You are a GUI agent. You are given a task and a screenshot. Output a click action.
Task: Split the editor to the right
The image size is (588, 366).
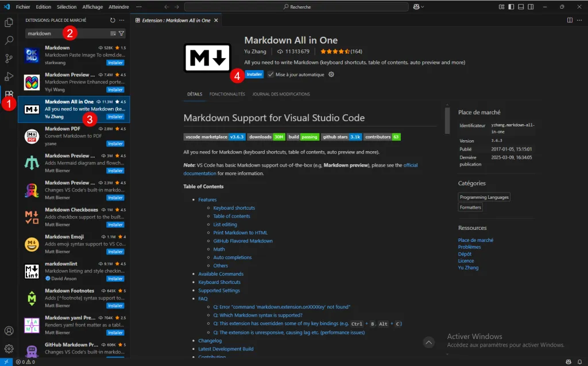click(570, 20)
